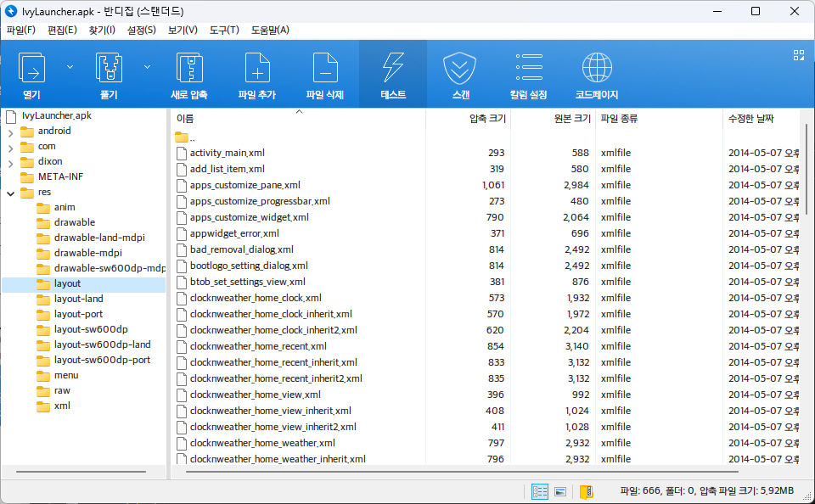
Task: Switch to thumbnail view icon in status bar
Action: (x=560, y=491)
